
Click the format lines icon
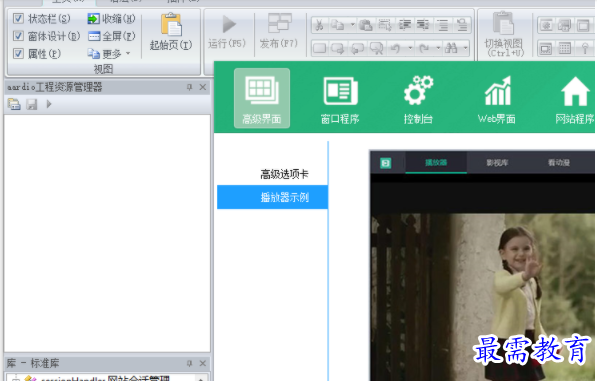coord(442,26)
